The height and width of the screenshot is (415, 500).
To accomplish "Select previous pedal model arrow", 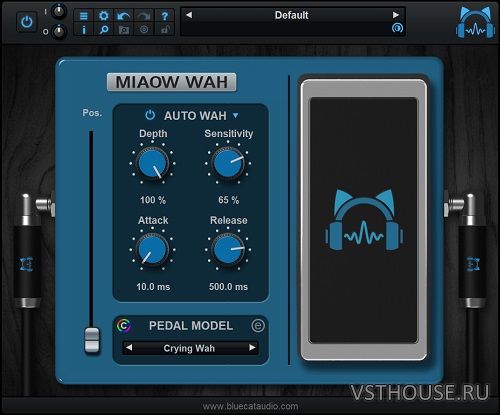I will point(129,348).
